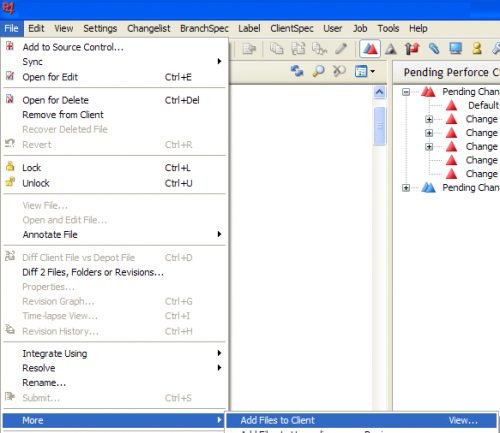Click Add Files to Client submenu item
Screen dimensions: 500x433
[x=277, y=420]
